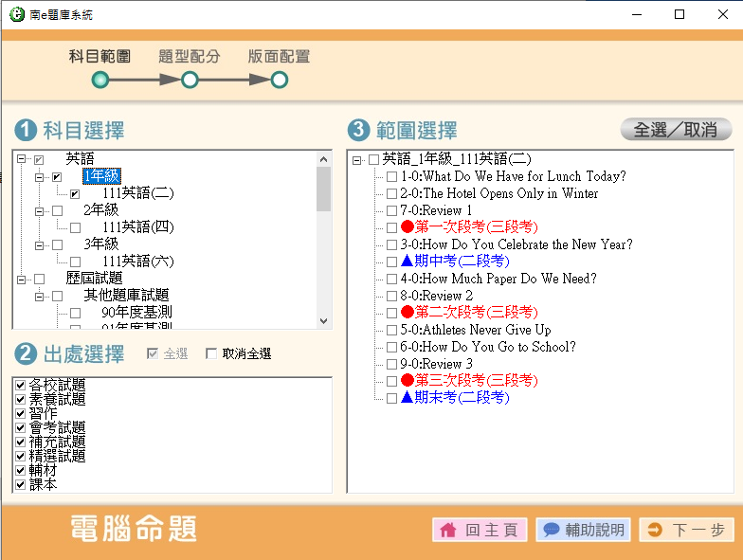Toggle the 課本 source checkbox
This screenshot has width=743, height=560.
20,484
